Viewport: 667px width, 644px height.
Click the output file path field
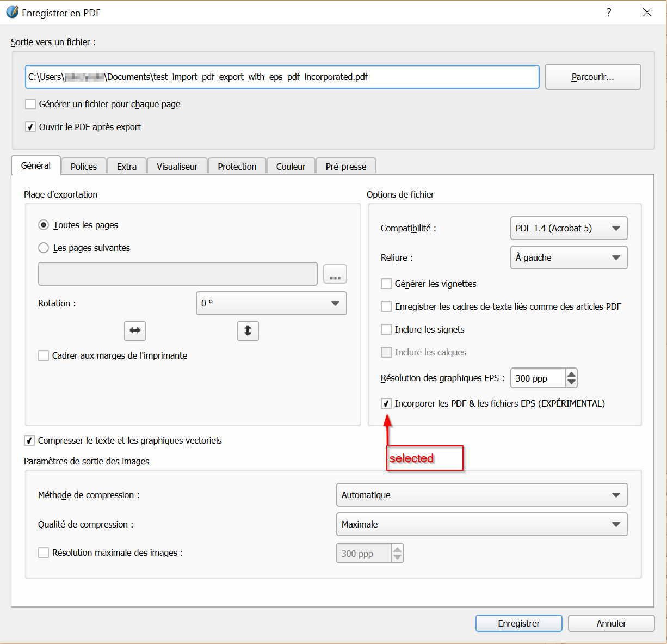282,77
